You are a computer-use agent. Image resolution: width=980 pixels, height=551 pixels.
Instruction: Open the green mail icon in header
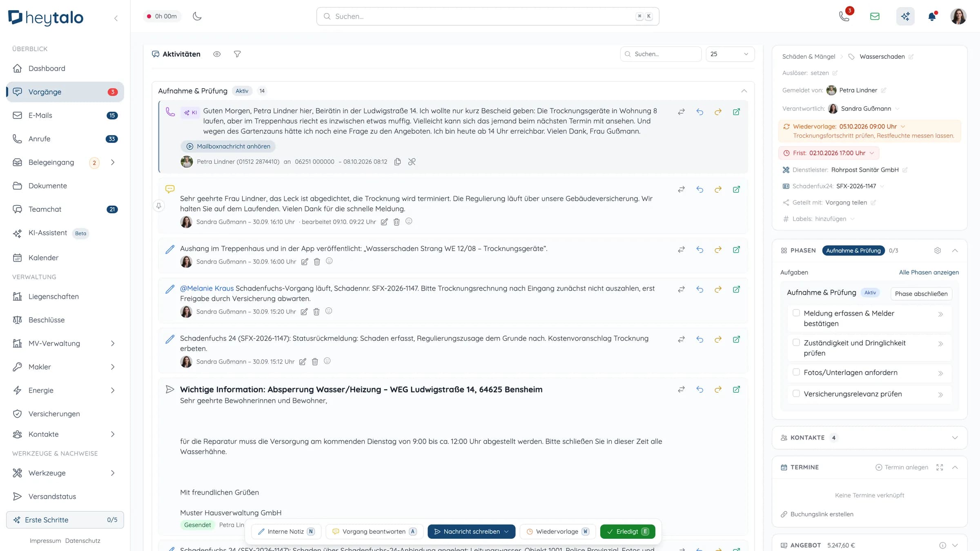(x=875, y=16)
